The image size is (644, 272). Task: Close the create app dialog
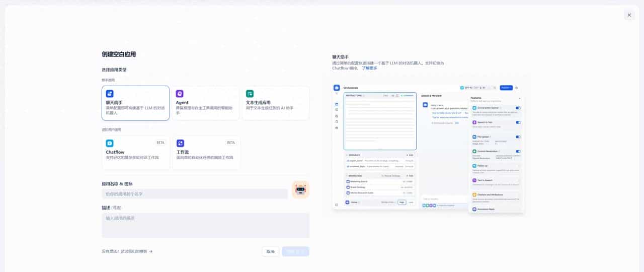629,15
